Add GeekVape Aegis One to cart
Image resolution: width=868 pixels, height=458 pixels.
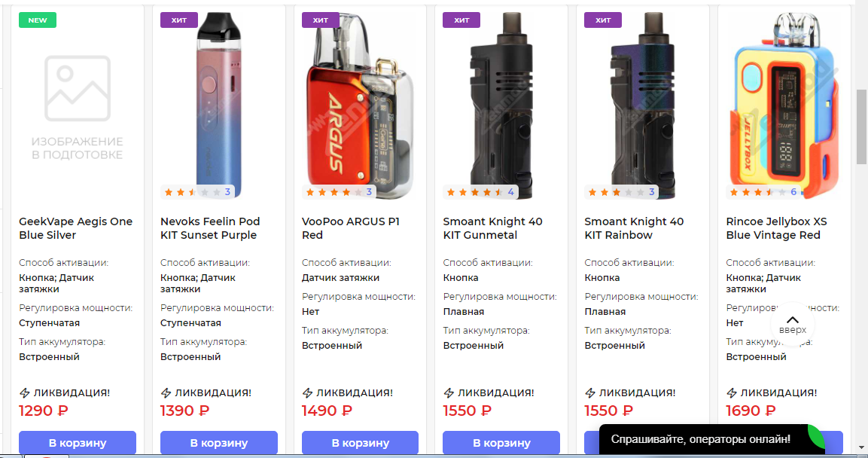click(78, 443)
